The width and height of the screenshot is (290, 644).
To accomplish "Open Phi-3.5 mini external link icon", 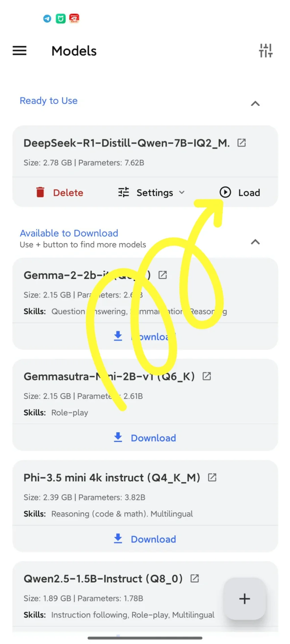I will tap(212, 477).
